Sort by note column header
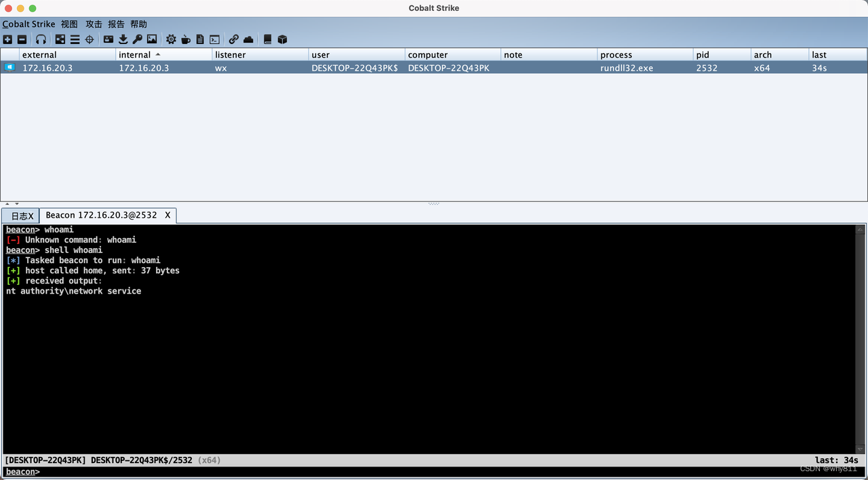 coord(549,54)
